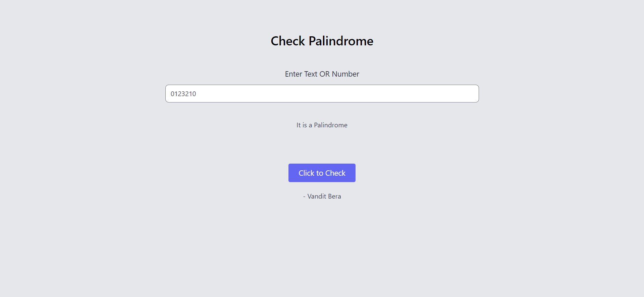The image size is (644, 297).
Task: Select the text below the check button
Action: point(322,196)
